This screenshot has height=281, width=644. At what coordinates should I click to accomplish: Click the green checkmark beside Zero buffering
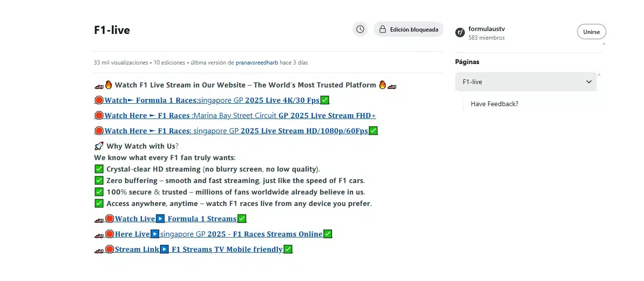[x=99, y=181]
